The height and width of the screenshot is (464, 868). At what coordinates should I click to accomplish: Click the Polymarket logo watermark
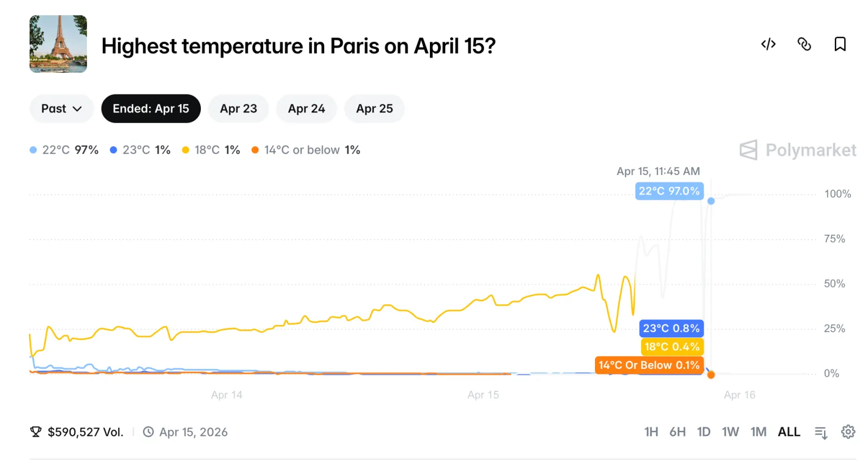(x=798, y=150)
